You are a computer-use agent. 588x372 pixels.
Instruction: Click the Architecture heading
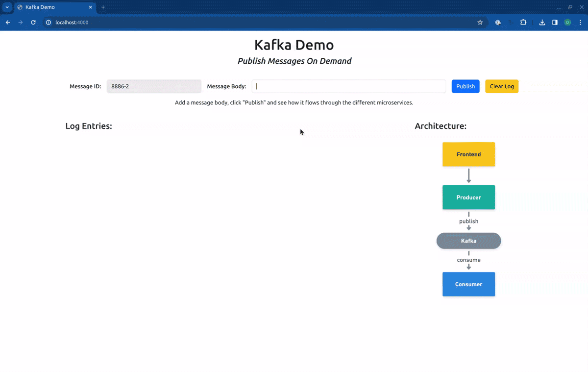pos(441,126)
